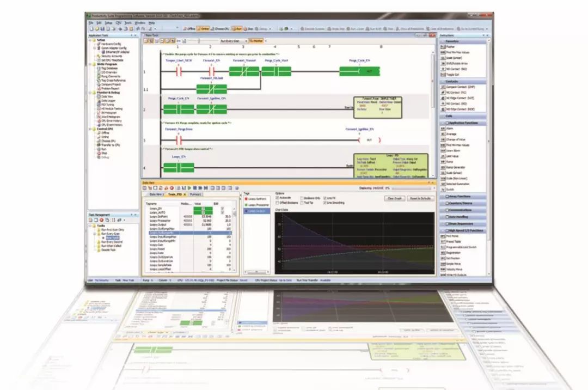588x390 pixels.
Task: Click Choose CPU in the toolbar
Action: point(220,28)
